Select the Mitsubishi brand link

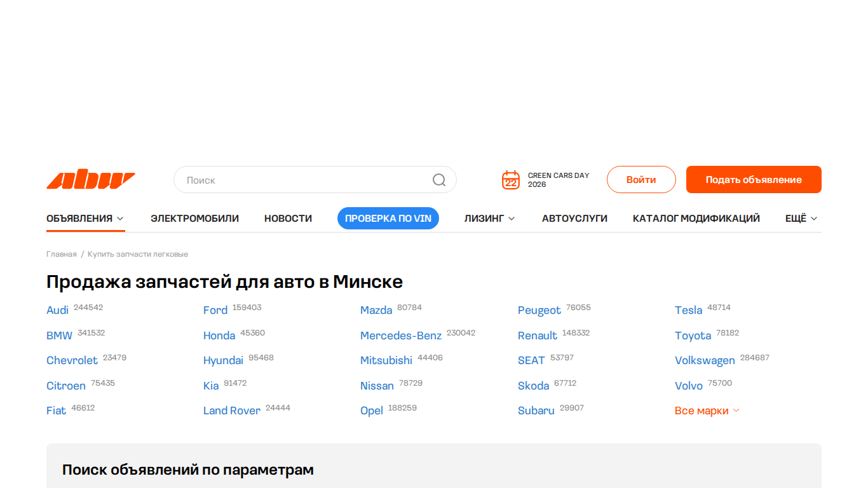(386, 360)
